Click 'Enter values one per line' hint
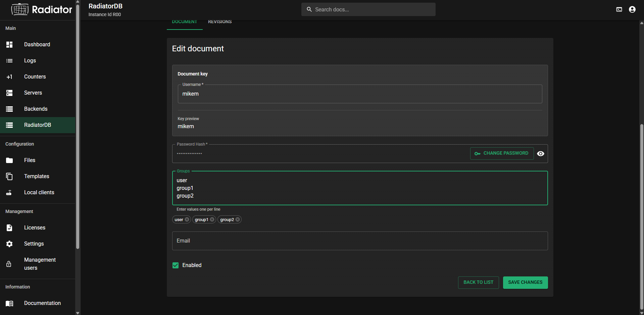 [x=198, y=209]
